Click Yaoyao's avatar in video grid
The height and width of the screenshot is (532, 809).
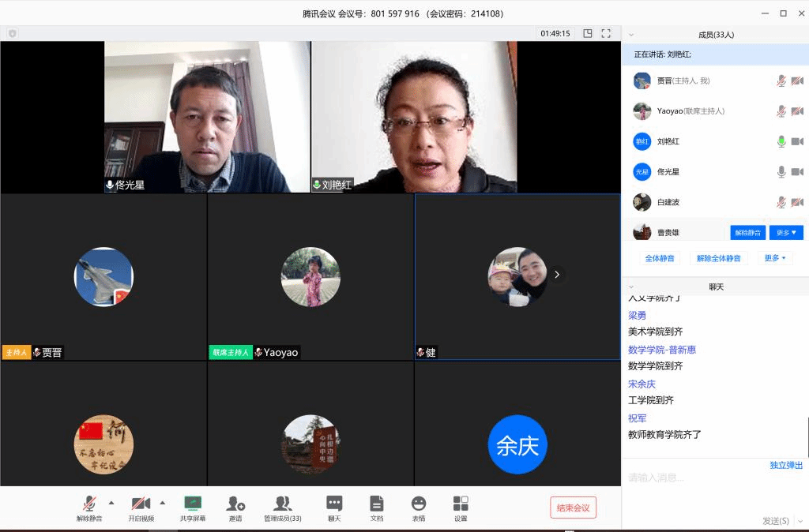tap(310, 277)
